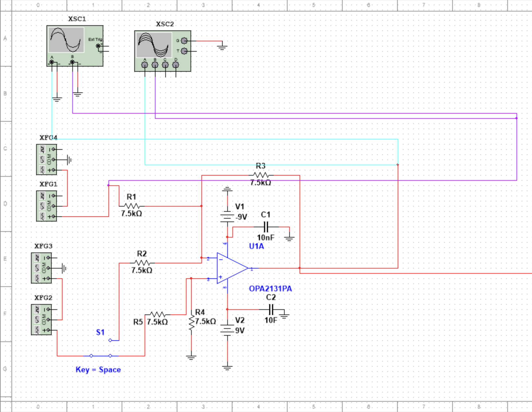
Task: Select the XFG4 function generator
Action: click(46, 159)
